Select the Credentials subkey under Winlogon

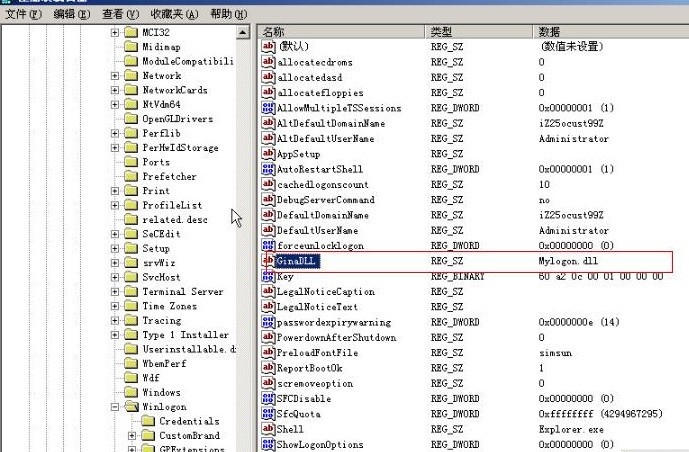[189, 421]
